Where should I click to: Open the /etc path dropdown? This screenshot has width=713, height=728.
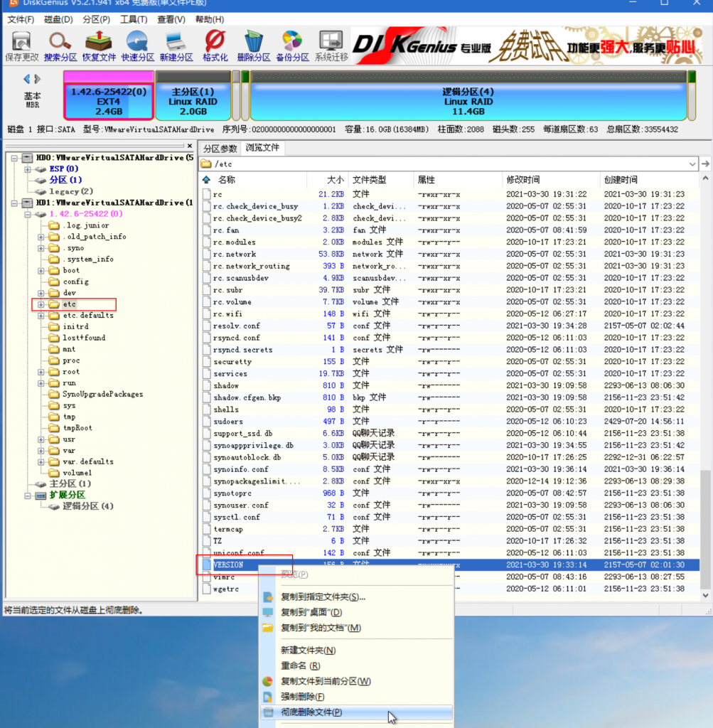pos(692,164)
